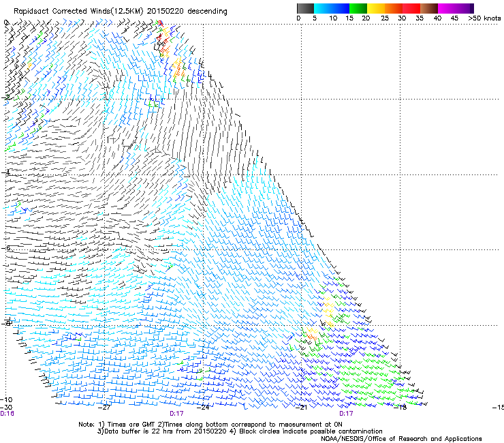Click the red 30-35 knots color swatch
The height and width of the screenshot is (443, 504).
tap(411, 8)
